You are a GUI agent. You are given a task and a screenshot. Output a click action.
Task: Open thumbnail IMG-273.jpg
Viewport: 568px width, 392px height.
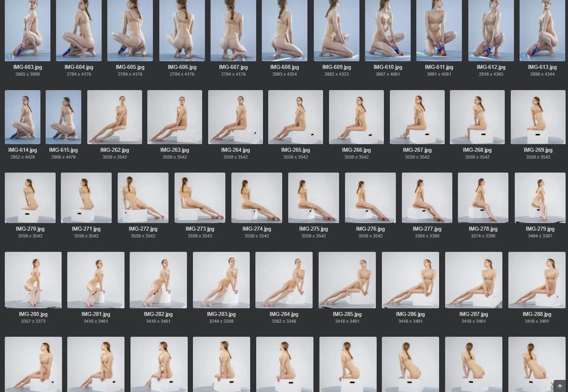coord(200,198)
